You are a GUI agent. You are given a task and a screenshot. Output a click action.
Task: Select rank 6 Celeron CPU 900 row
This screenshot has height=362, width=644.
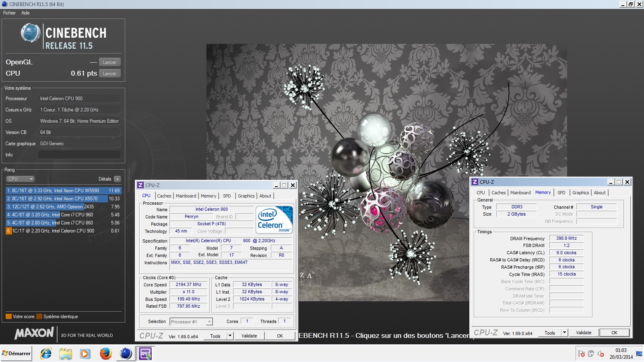tap(63, 231)
